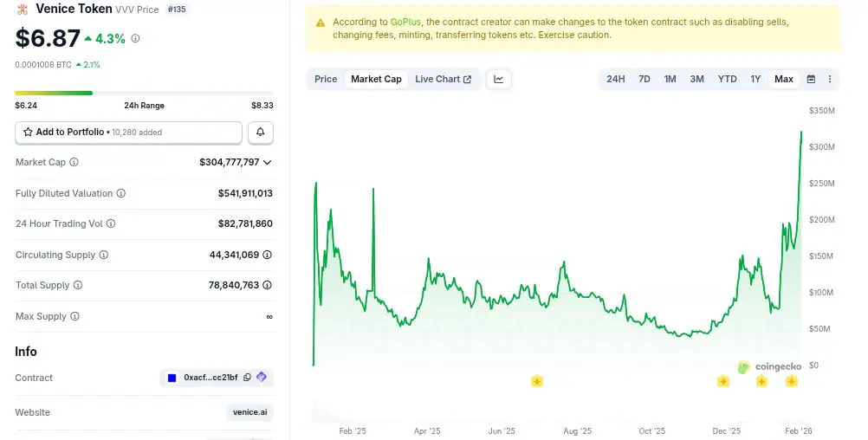Click the line chart type icon

pyautogui.click(x=499, y=79)
